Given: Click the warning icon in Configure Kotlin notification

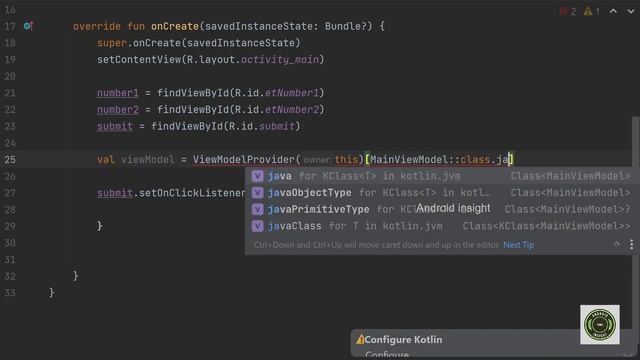Looking at the screenshot, I should [360, 339].
